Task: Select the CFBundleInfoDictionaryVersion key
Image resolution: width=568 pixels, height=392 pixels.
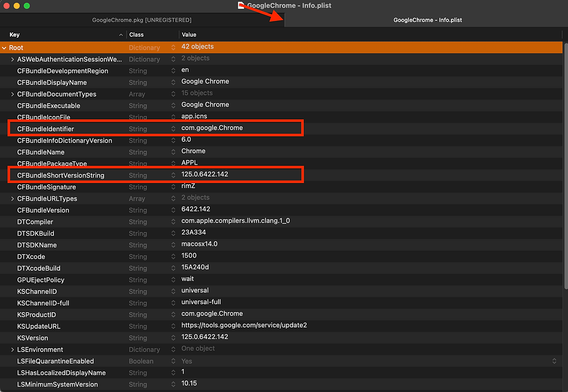Action: point(64,141)
